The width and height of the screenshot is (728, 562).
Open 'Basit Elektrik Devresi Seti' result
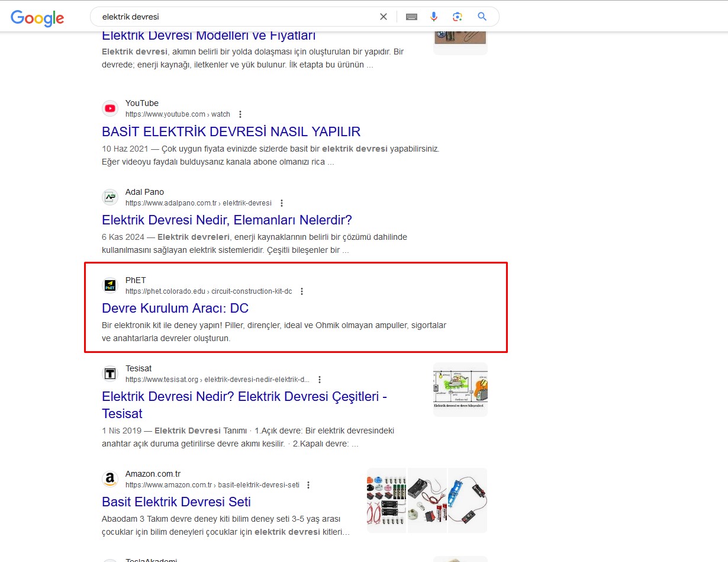176,502
